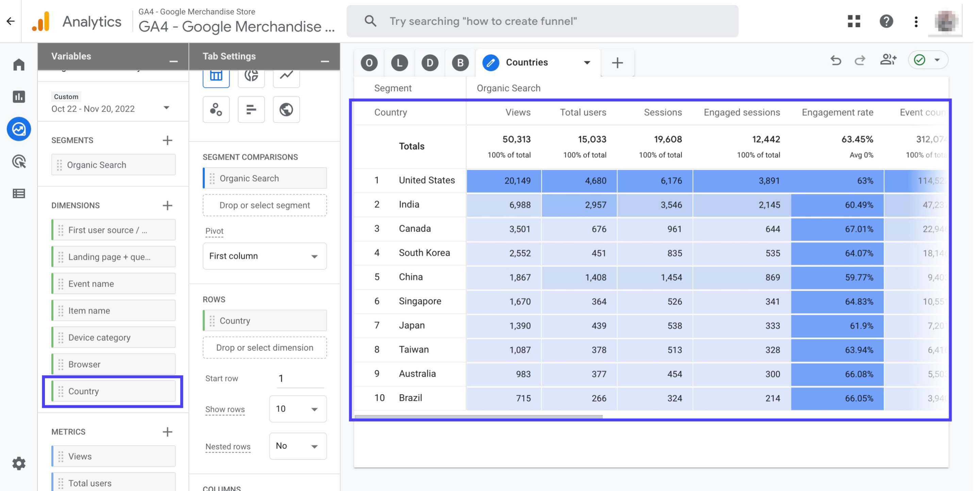
Task: Select Organic Search segment in Variables
Action: click(x=113, y=164)
